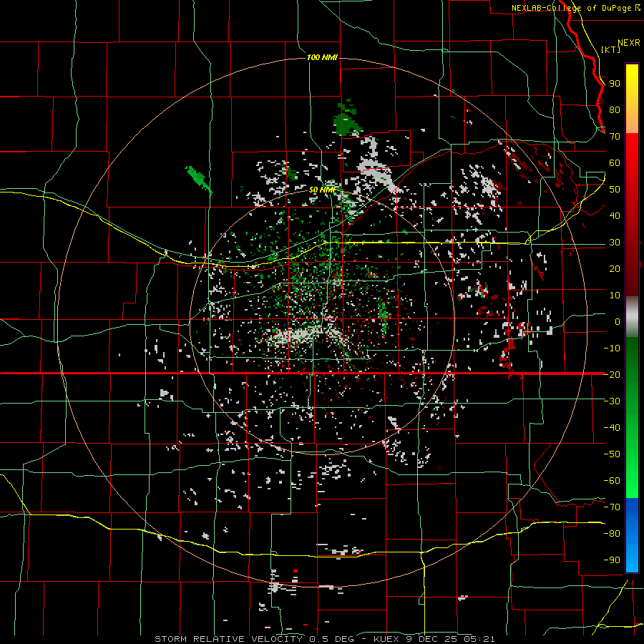Click the 100 NMI range ring label
644x644 pixels.
coord(322,57)
